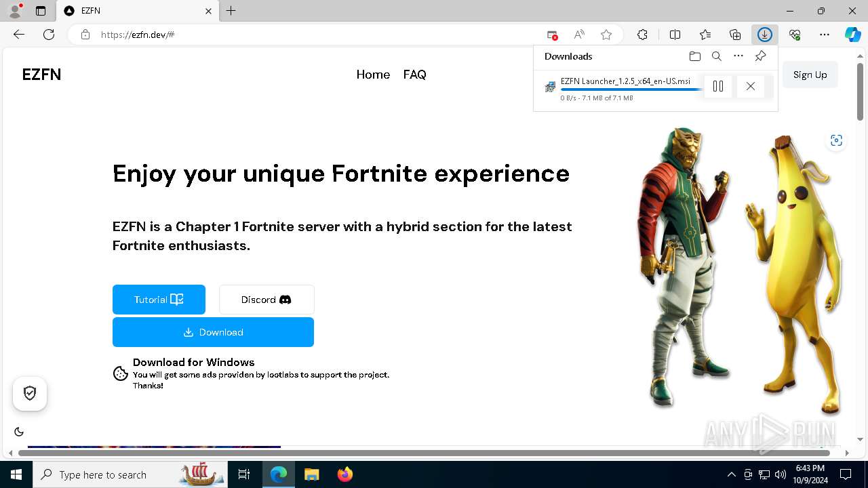The height and width of the screenshot is (488, 868).
Task: Add page to favorites star
Action: point(606,35)
